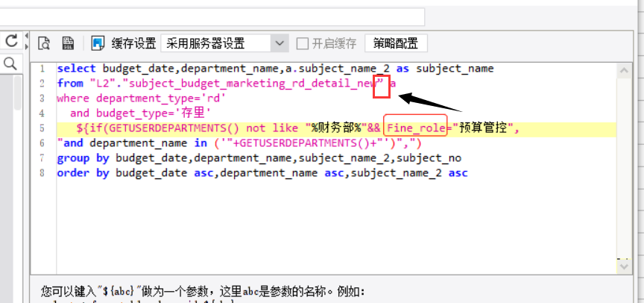Click the 策略配置 button

396,43
